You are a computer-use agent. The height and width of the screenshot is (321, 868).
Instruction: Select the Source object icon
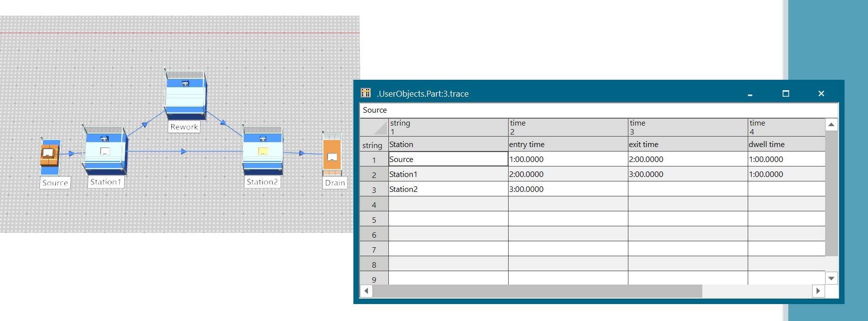(50, 157)
